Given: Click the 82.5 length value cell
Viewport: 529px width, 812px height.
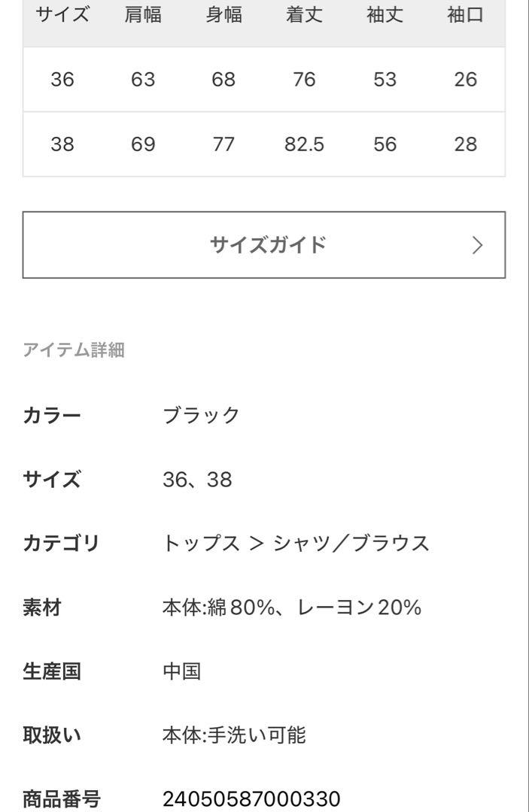Looking at the screenshot, I should [304, 144].
